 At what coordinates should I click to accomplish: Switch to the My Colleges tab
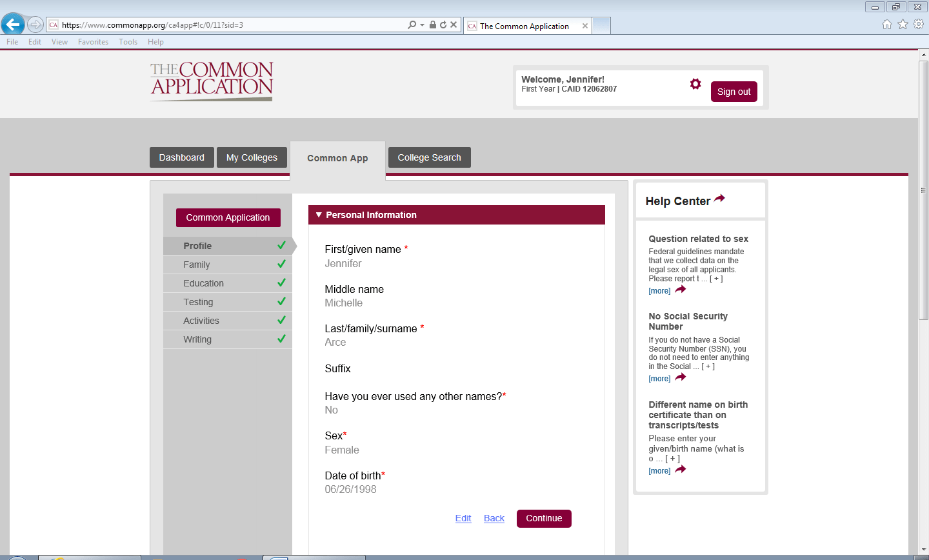(x=252, y=157)
